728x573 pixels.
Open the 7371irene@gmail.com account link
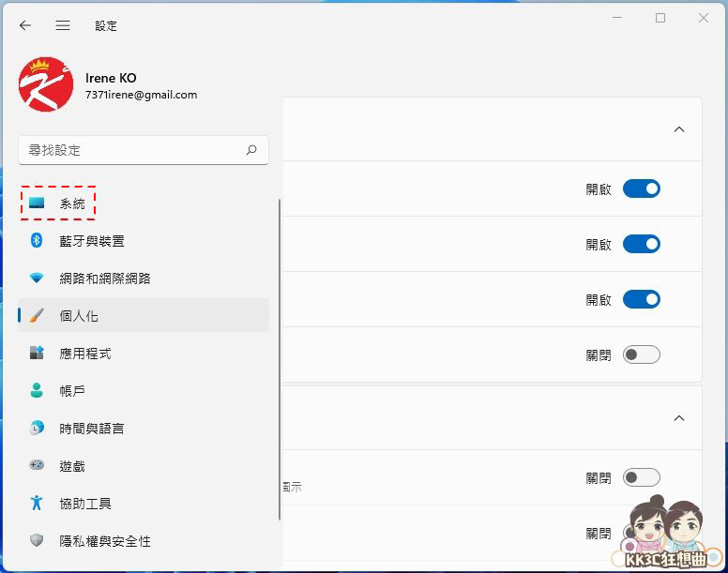141,95
